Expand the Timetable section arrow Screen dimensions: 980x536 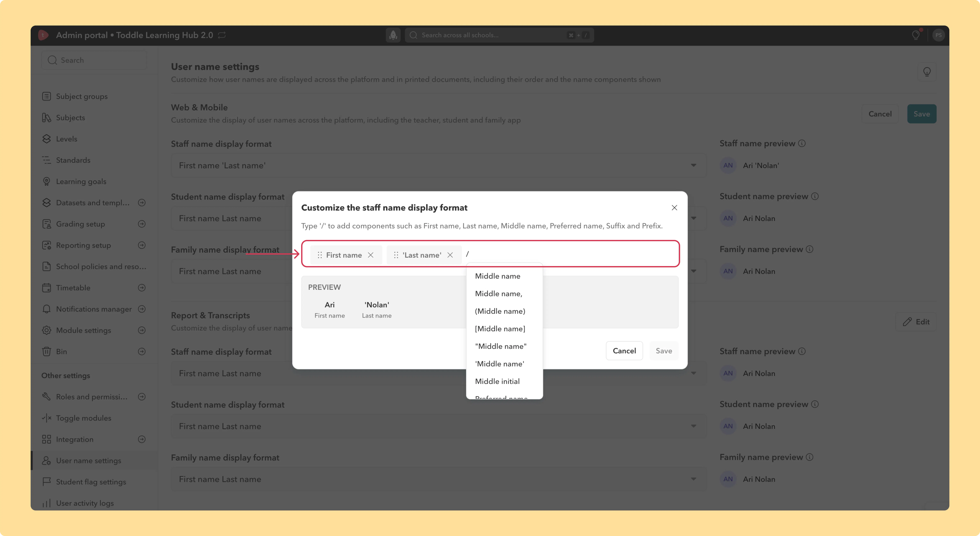pos(141,288)
